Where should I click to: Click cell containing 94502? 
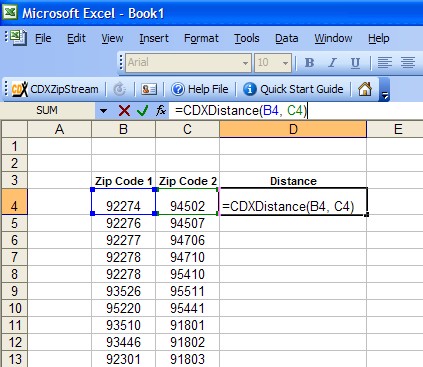(187, 202)
